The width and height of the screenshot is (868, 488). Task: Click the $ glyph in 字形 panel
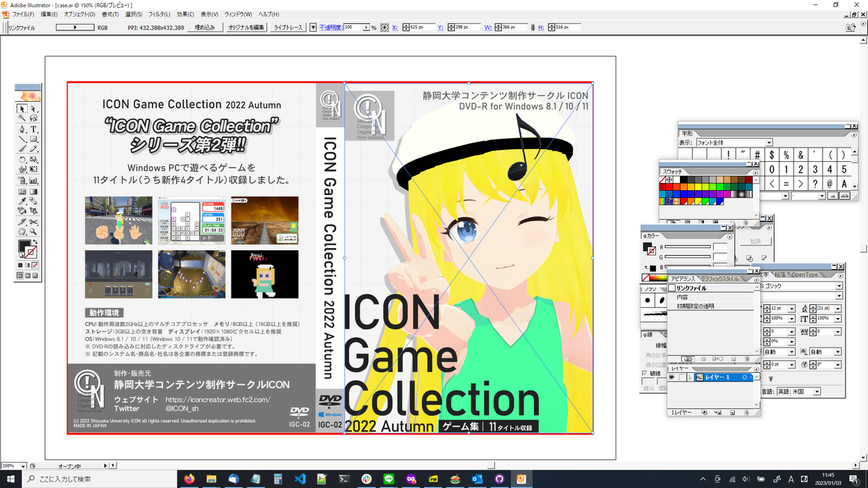tap(772, 155)
